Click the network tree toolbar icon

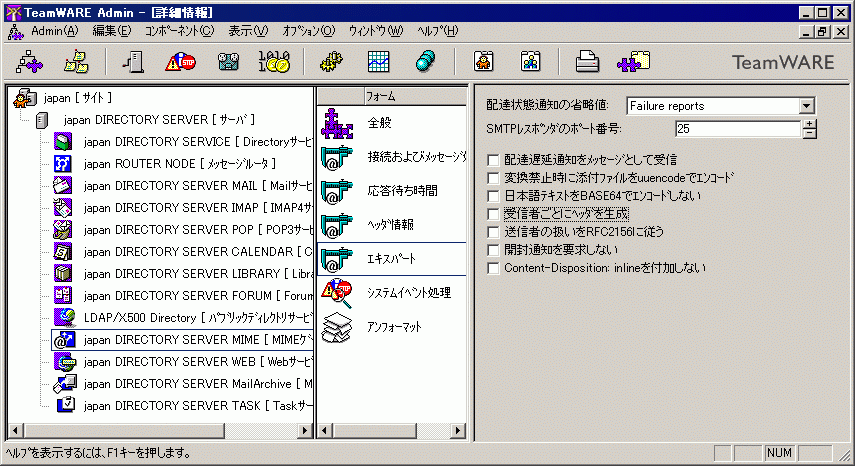pyautogui.click(x=29, y=62)
